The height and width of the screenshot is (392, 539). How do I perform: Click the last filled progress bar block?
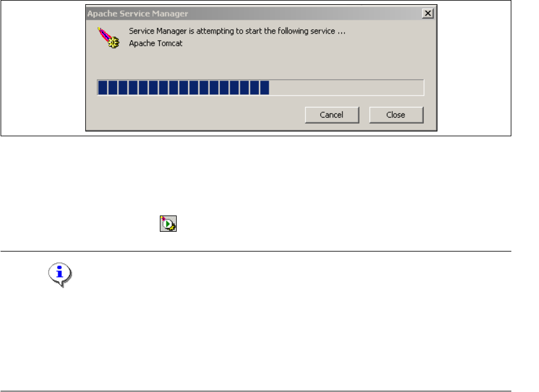pos(264,88)
